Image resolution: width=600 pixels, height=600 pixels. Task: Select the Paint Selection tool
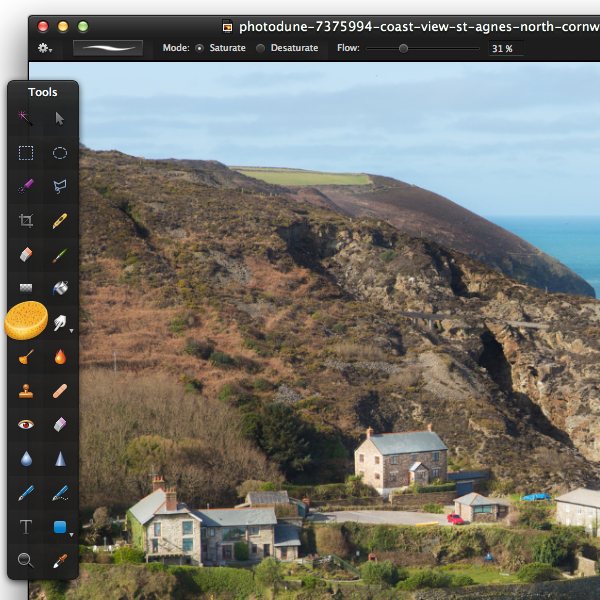point(26,186)
